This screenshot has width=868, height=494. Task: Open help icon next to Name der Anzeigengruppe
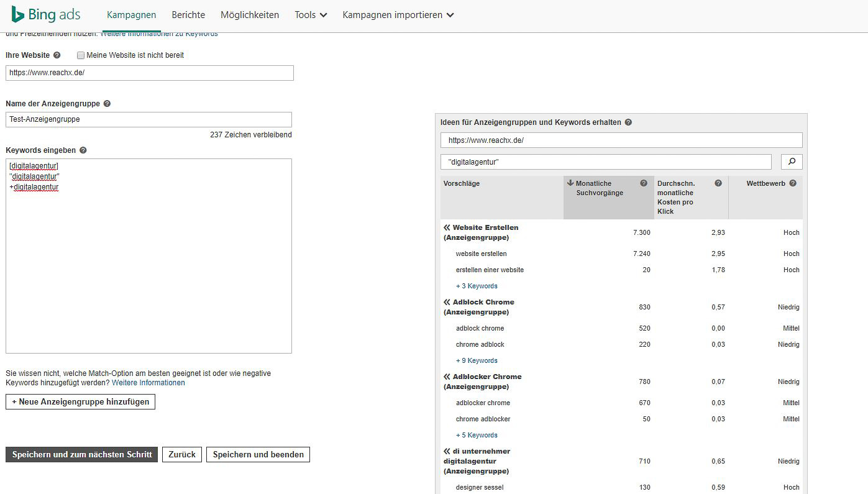tap(107, 104)
